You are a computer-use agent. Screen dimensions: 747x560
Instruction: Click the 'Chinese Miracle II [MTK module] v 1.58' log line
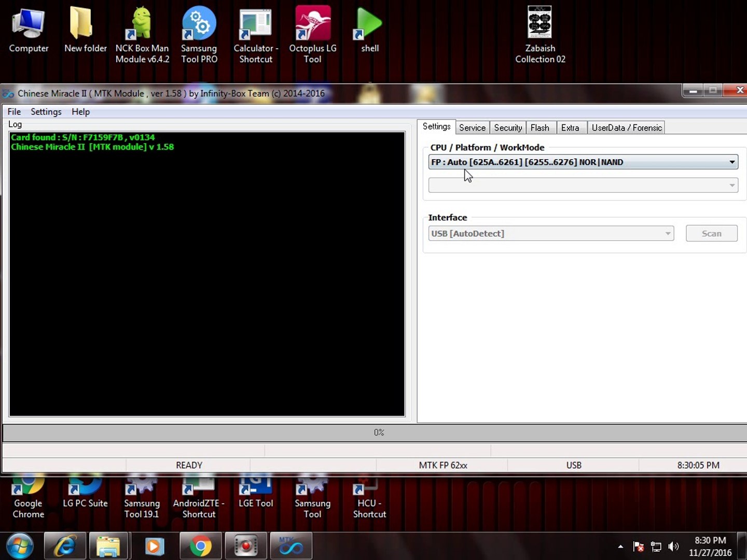92,147
